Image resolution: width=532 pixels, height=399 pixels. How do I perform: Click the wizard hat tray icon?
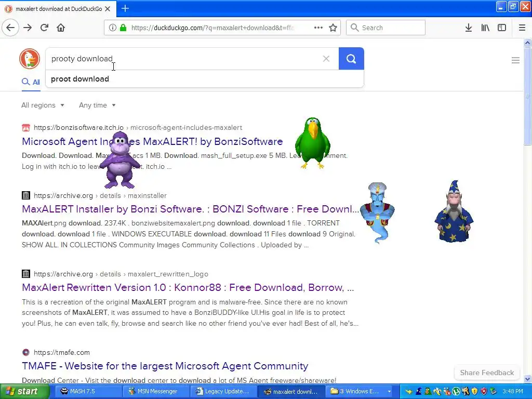point(418,391)
